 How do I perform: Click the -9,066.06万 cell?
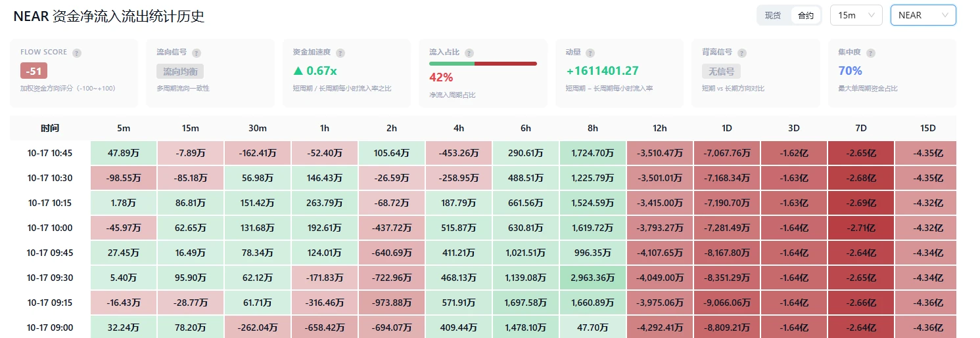click(727, 303)
